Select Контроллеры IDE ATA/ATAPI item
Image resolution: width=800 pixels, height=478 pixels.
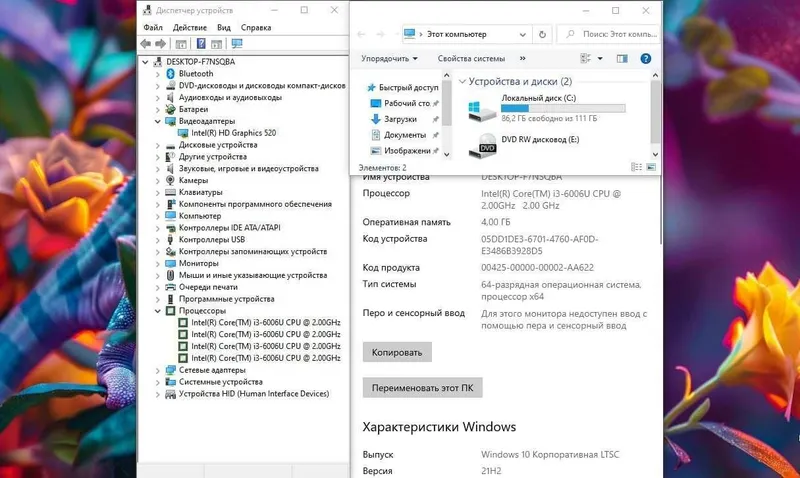[x=223, y=228]
